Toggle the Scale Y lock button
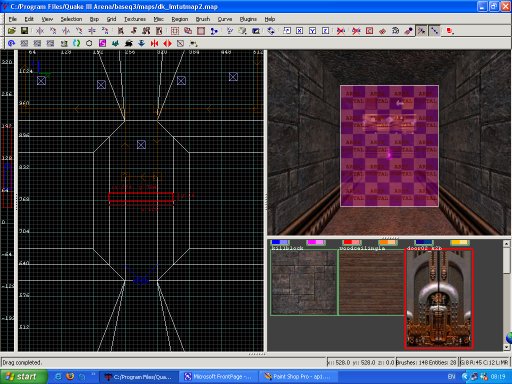The image size is (512, 384). (312, 31)
